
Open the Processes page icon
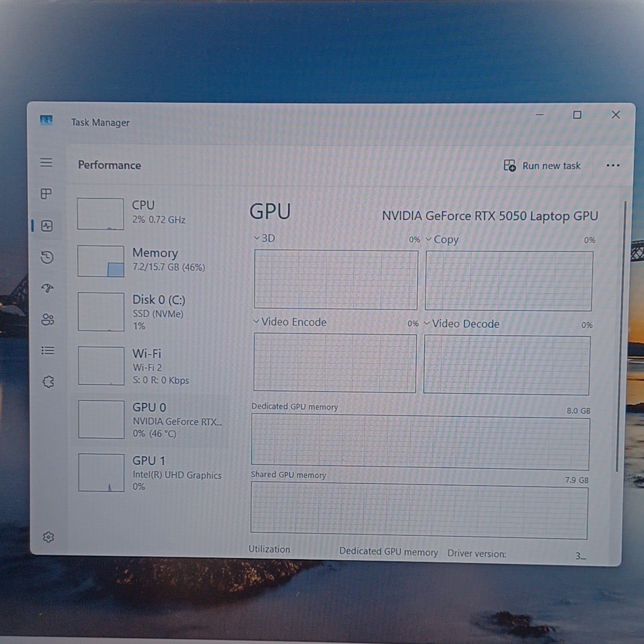[46, 194]
